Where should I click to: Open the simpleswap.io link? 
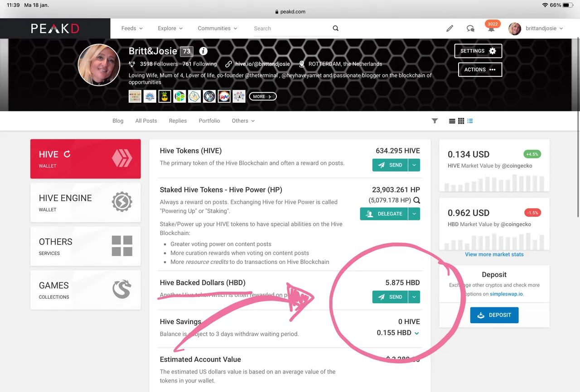(x=507, y=294)
